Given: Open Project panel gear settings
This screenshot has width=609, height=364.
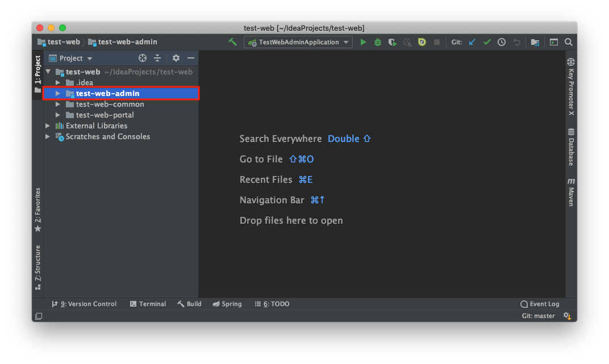Looking at the screenshot, I should (176, 58).
